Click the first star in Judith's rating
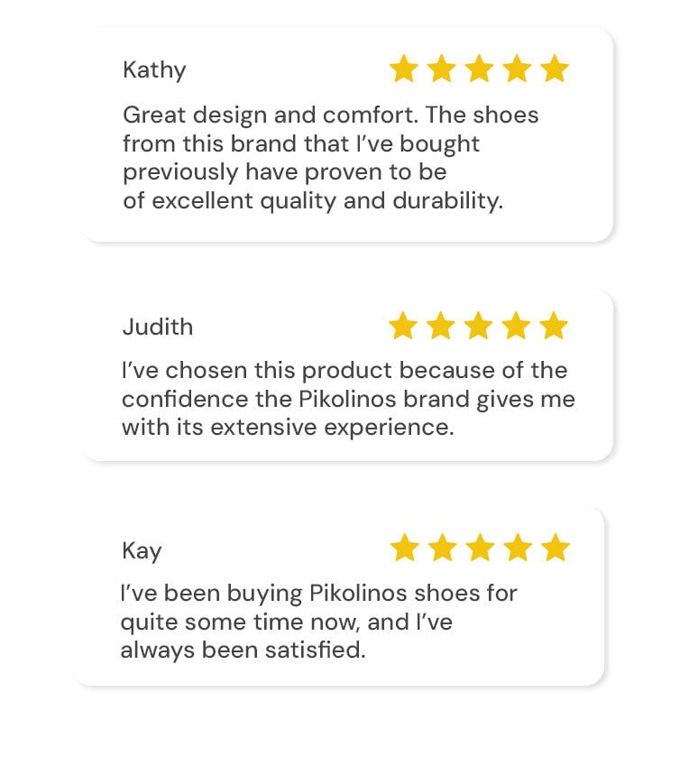The width and height of the screenshot is (689, 784). [403, 326]
